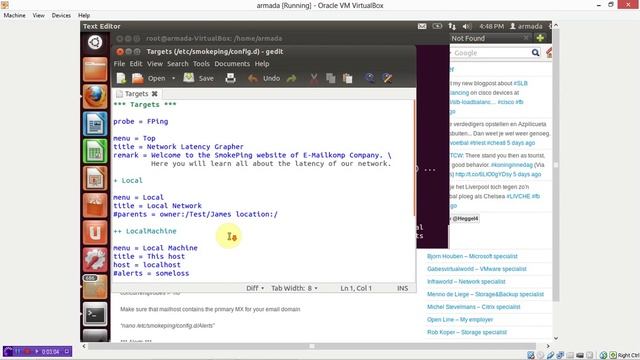This screenshot has width=640, height=360.
Task: Click the Firefox search magnifier button
Action: pos(535,53)
